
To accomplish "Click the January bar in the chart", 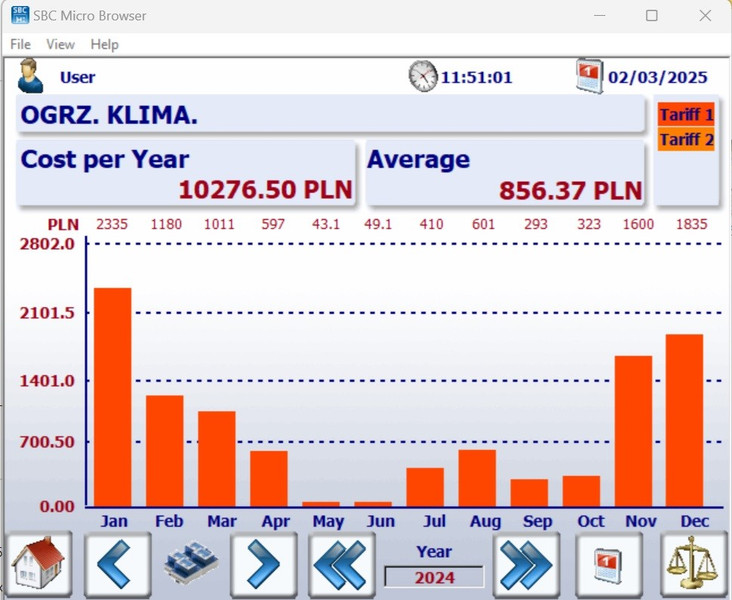I will tap(113, 397).
